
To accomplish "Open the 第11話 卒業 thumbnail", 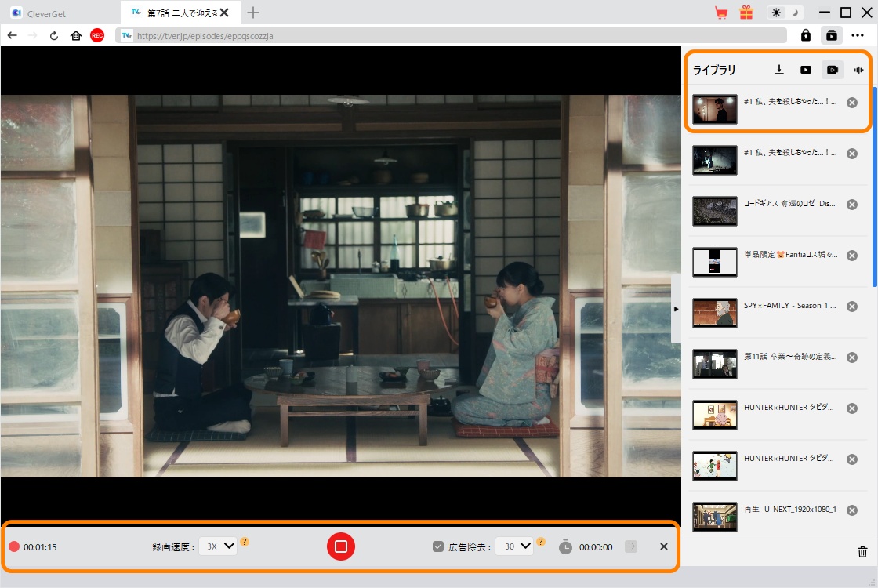I will point(714,364).
